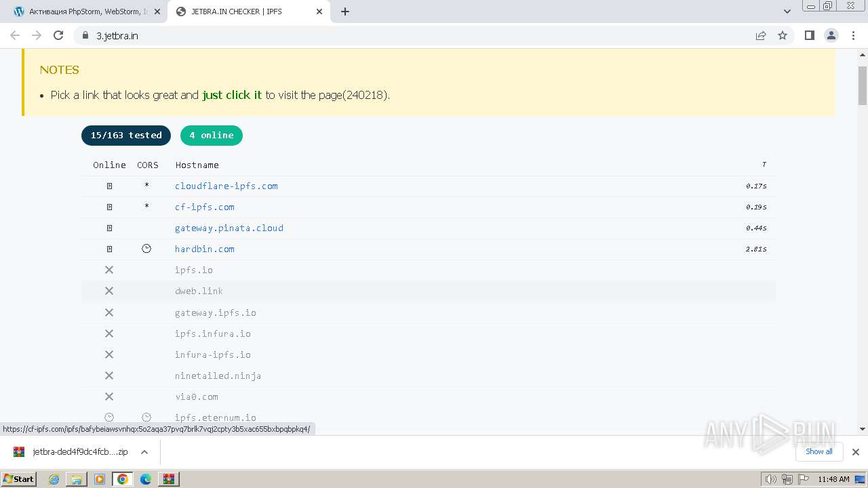This screenshot has width=868, height=488.
Task: Click the gateway.ipfs.io hostname
Action: click(x=216, y=312)
